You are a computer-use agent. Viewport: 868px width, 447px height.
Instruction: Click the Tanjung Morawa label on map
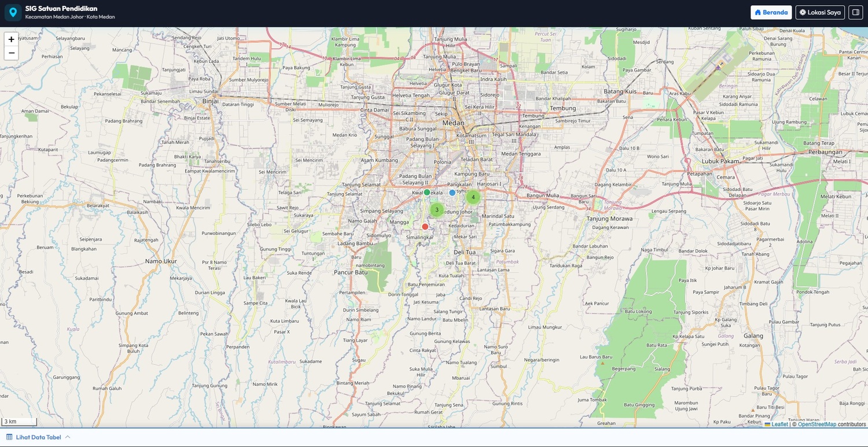pyautogui.click(x=609, y=219)
